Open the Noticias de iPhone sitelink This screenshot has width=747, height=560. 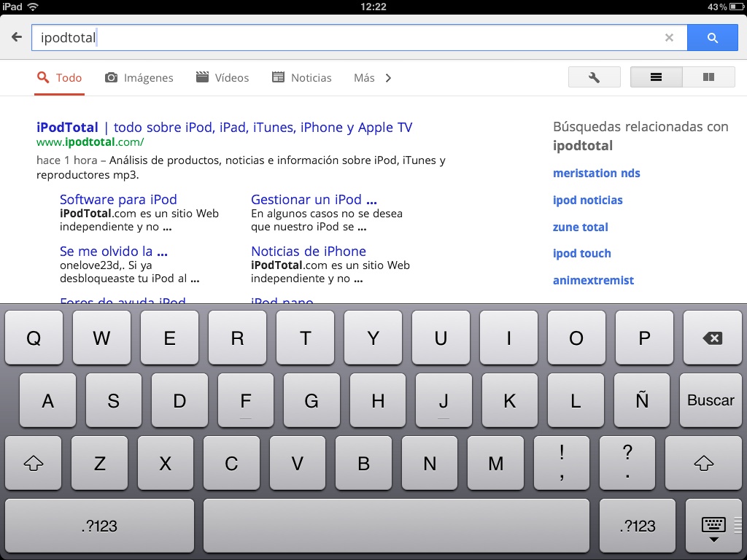click(309, 251)
